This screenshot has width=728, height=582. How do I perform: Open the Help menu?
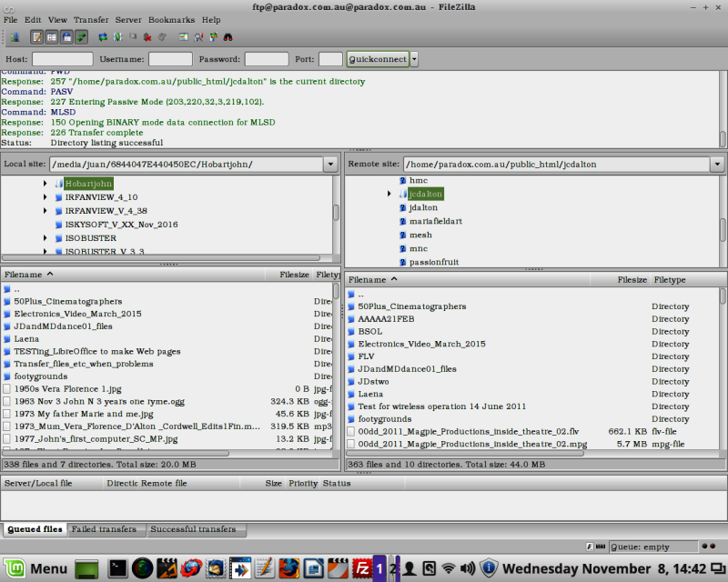point(211,20)
